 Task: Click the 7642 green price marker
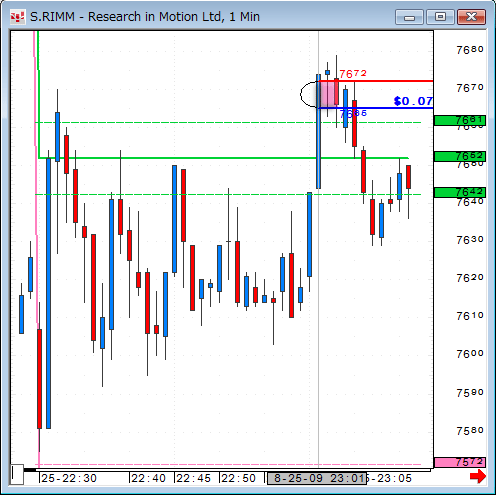[x=460, y=192]
